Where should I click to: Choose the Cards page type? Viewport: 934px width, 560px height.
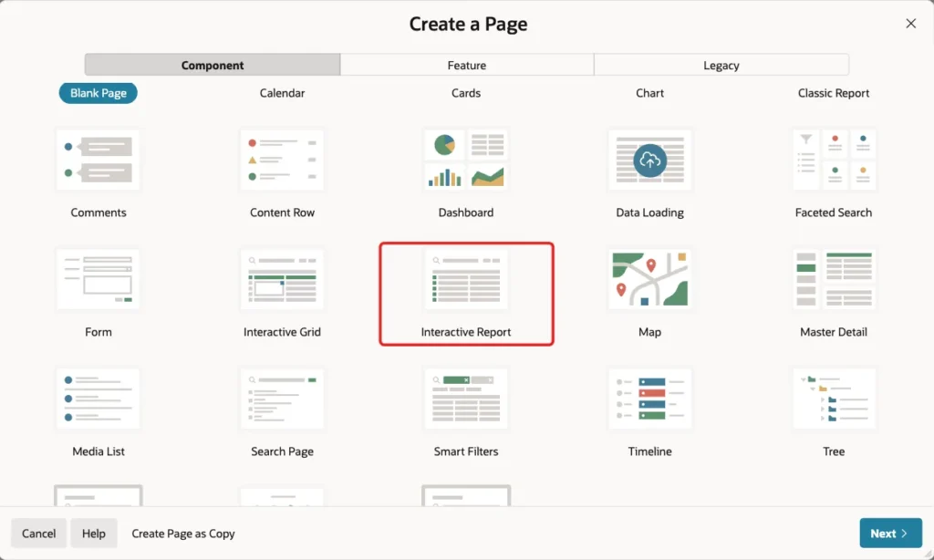tap(466, 93)
